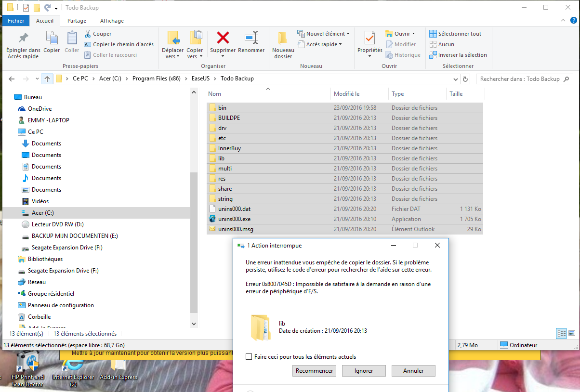This screenshot has height=392, width=580.
Task: Click EaseUS in the address path
Action: coord(201,78)
